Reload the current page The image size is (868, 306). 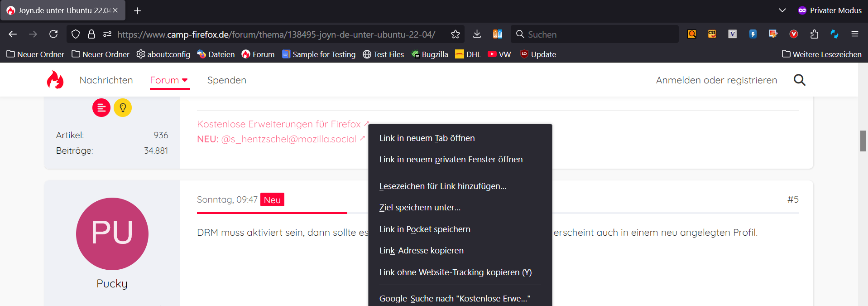(53, 34)
